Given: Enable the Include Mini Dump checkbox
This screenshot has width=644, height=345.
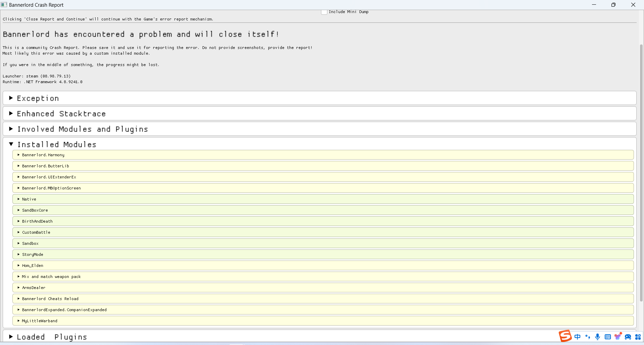Looking at the screenshot, I should pyautogui.click(x=324, y=12).
